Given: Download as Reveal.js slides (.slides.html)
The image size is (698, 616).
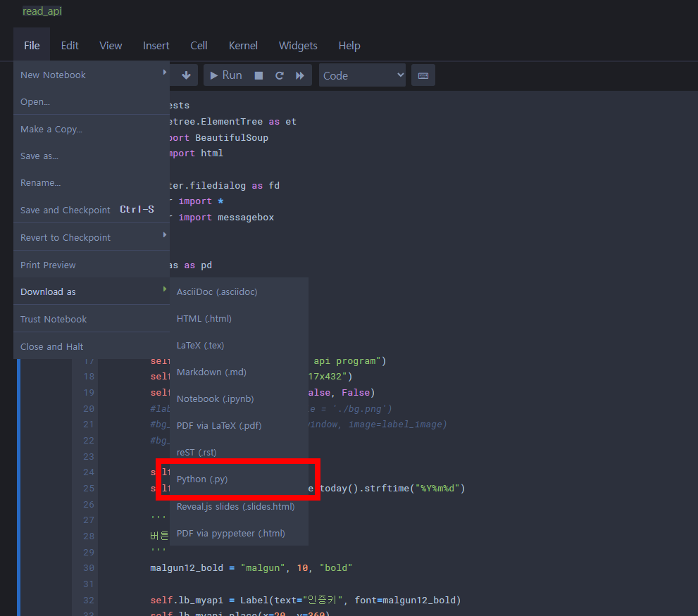Looking at the screenshot, I should click(x=239, y=506).
